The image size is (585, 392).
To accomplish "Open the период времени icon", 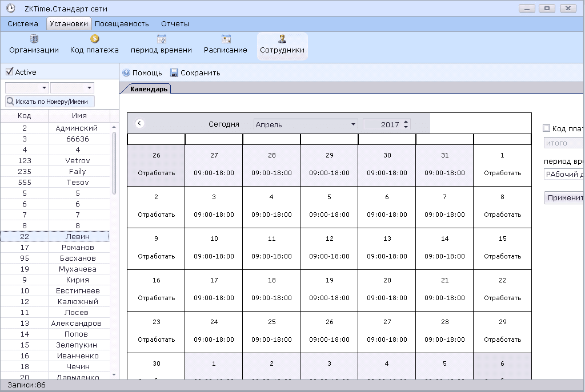I will pyautogui.click(x=161, y=39).
